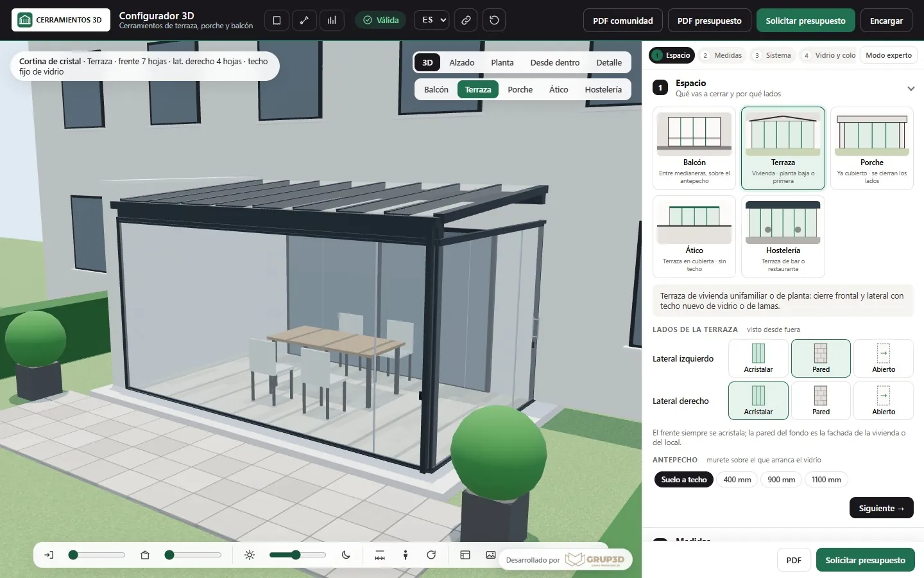This screenshot has width=924, height=578.
Task: Go to step 2 Medidas
Action: pos(722,55)
